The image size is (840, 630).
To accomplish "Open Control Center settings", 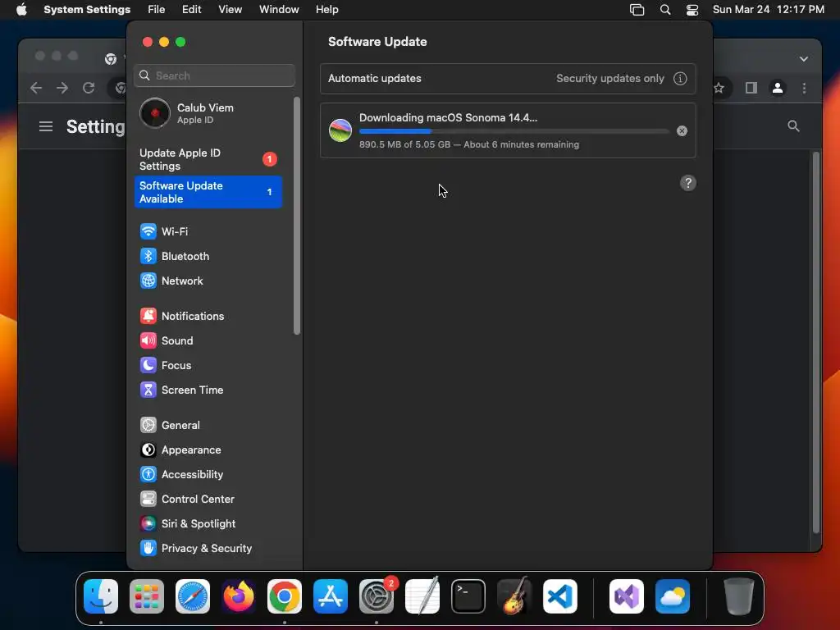I will 209,500.
